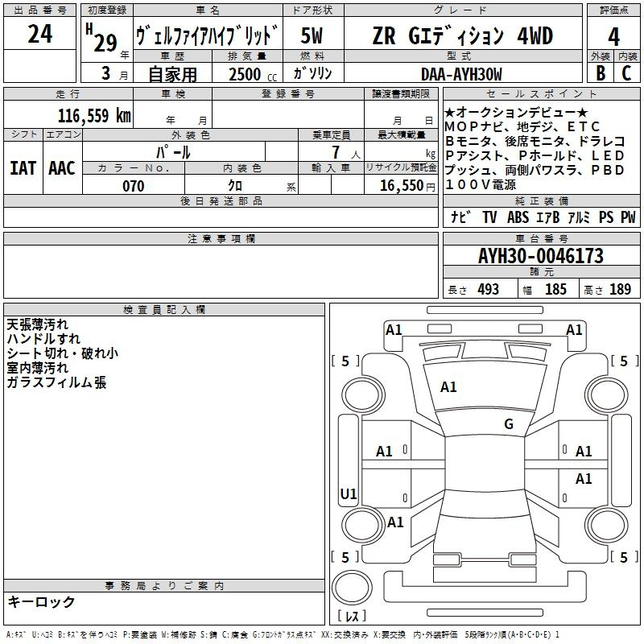Click genuine equipment ナビ

(460, 217)
